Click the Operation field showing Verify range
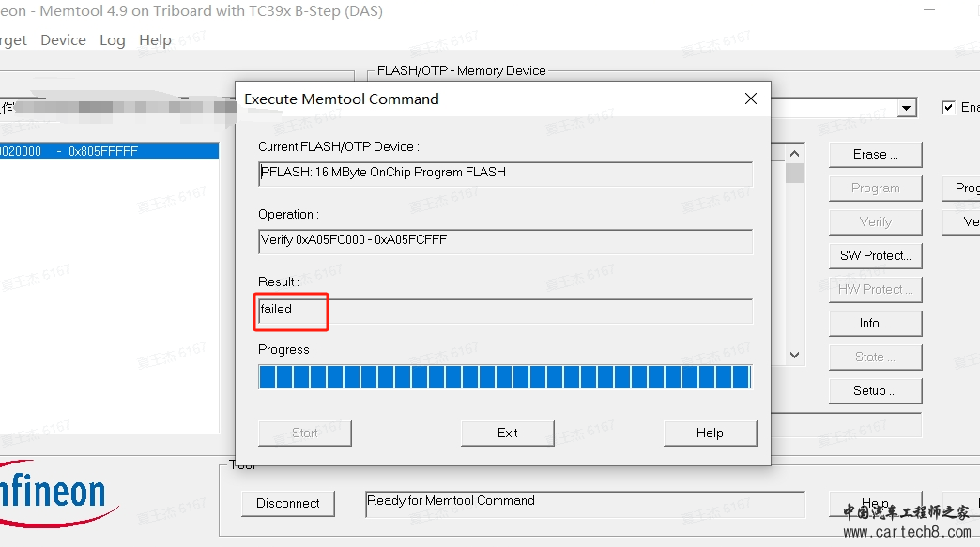 pos(505,240)
